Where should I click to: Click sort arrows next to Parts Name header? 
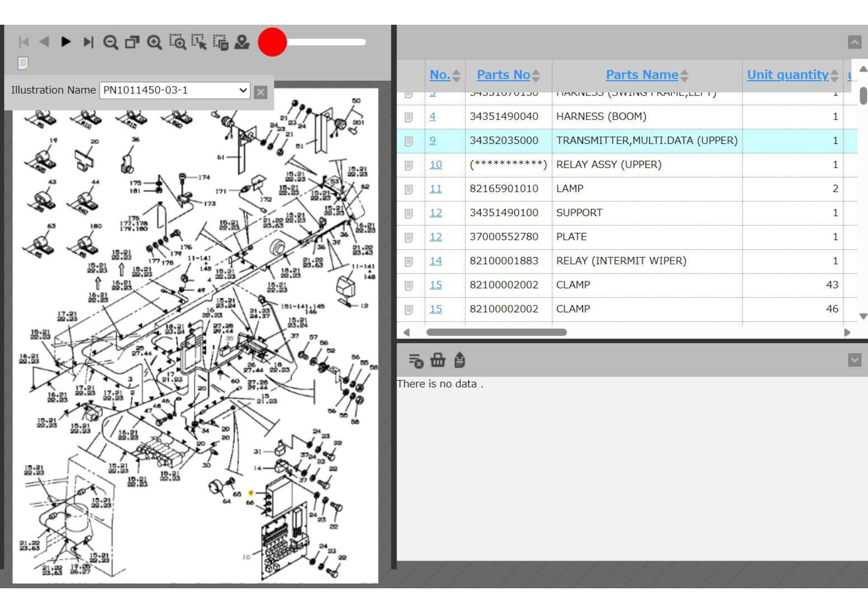[x=685, y=76]
